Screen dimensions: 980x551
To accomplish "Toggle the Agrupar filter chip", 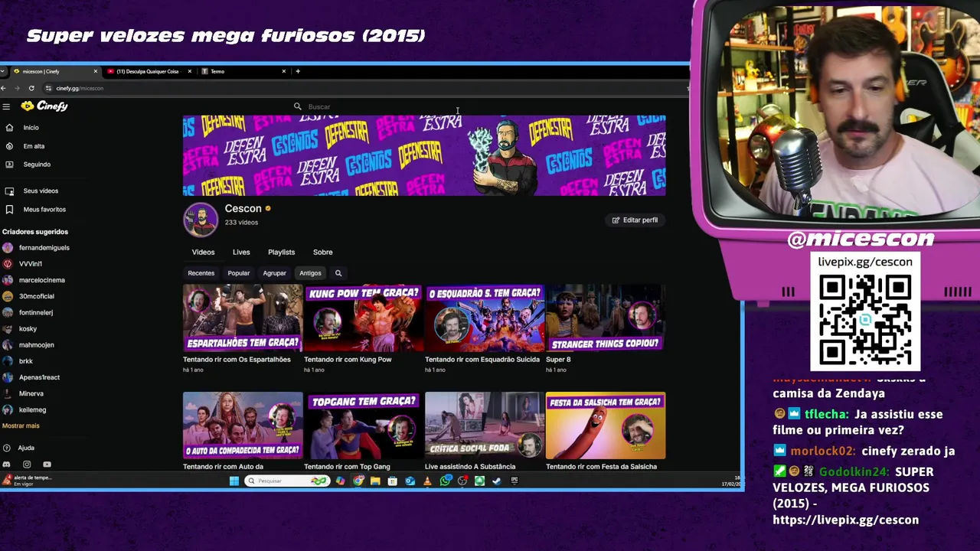I will pos(274,273).
